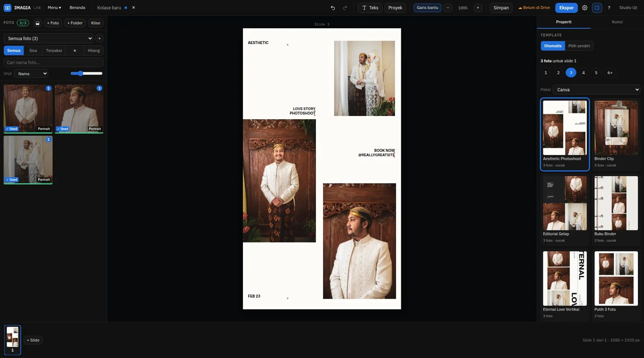
Task: Click the Belum di Drive cloud status
Action: (x=534, y=8)
